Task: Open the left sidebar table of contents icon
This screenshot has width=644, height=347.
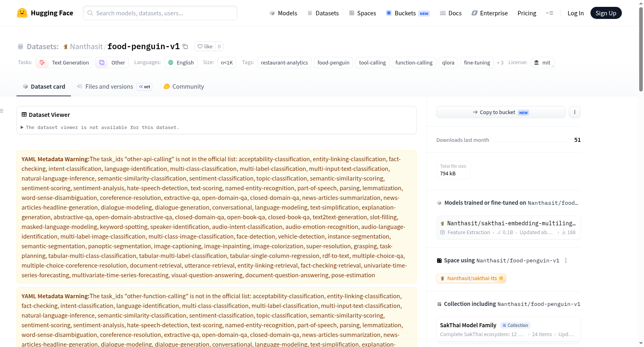Action: coord(2,111)
